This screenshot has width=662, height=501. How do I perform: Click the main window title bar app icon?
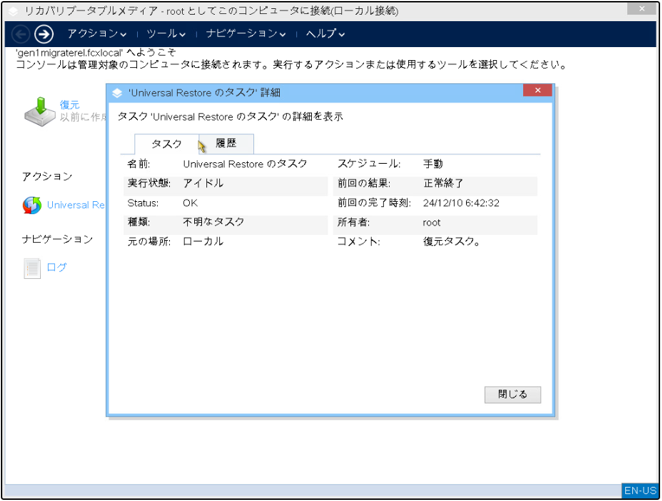pos(13,11)
